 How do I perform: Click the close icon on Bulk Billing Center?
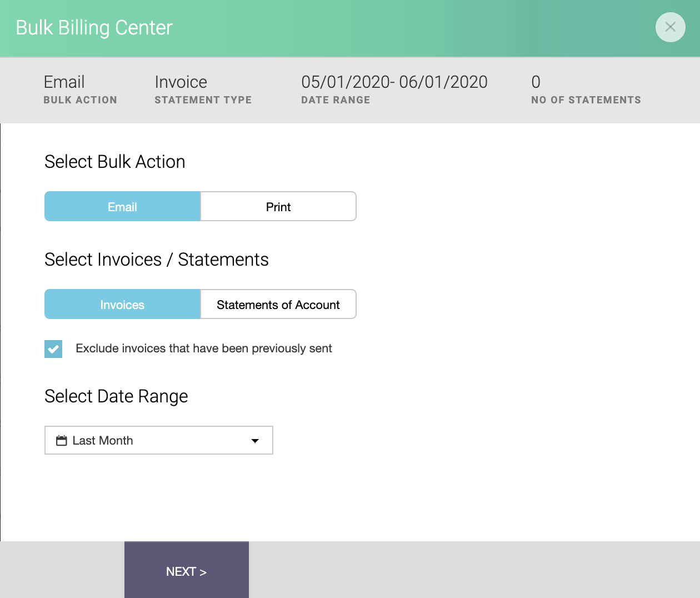click(670, 27)
